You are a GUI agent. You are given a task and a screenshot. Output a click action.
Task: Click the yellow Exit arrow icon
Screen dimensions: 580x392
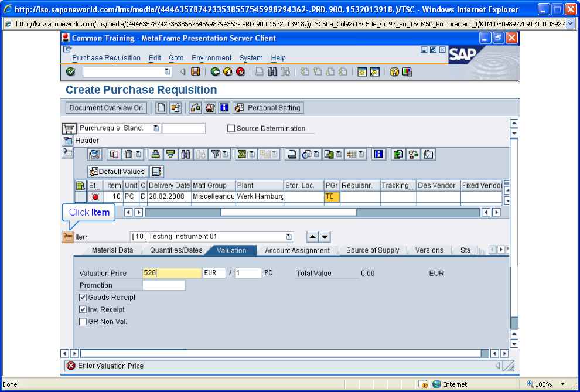[x=228, y=71]
